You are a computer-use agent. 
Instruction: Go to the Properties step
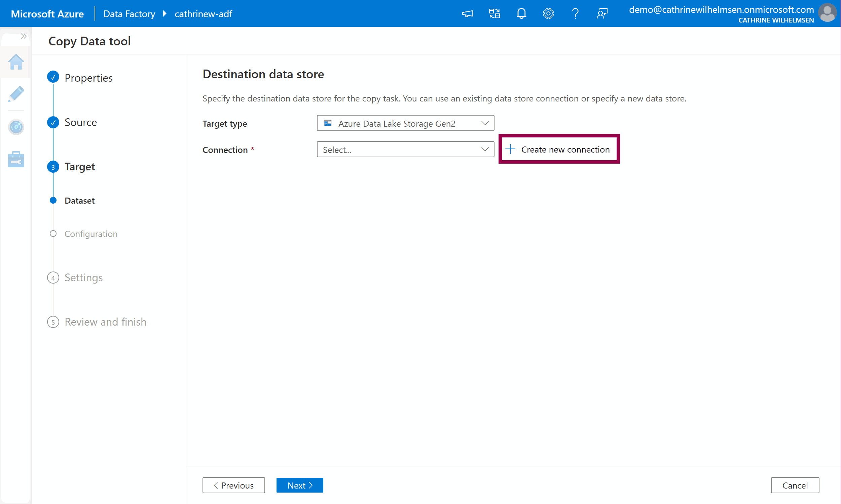[88, 78]
